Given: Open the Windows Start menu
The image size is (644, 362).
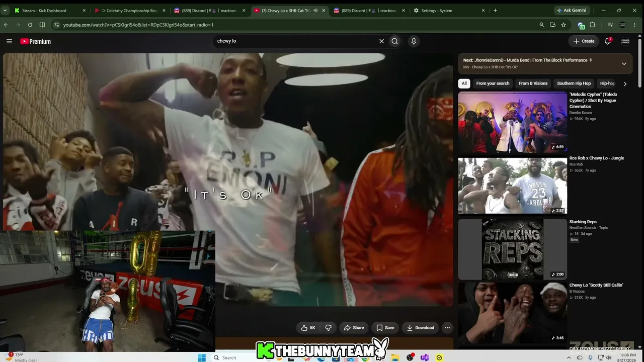Looking at the screenshot, I should pyautogui.click(x=202, y=357).
